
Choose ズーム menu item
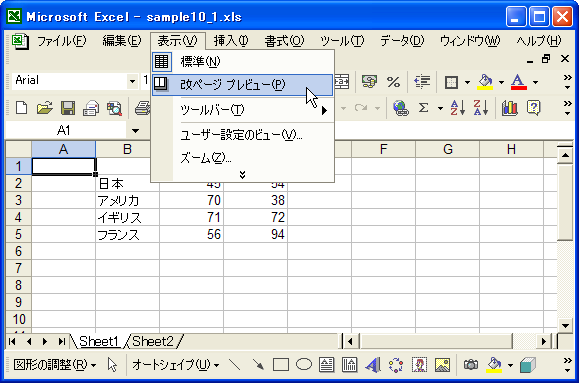click(243, 158)
